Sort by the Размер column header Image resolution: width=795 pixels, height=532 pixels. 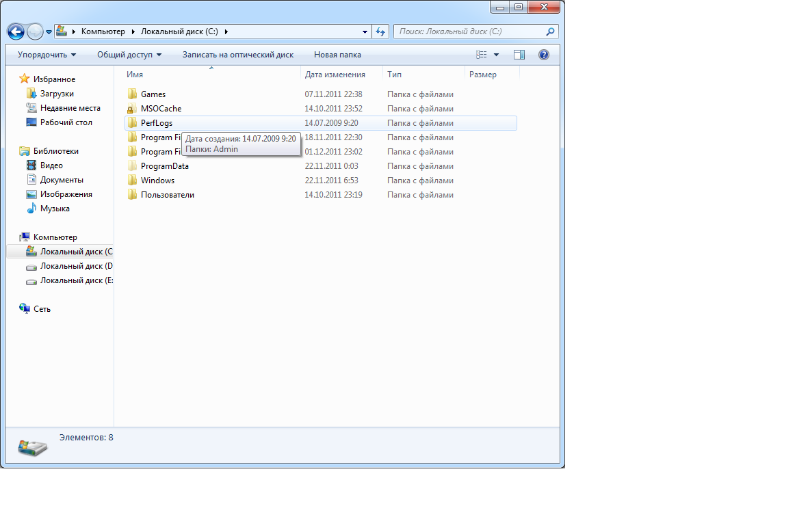click(x=483, y=75)
